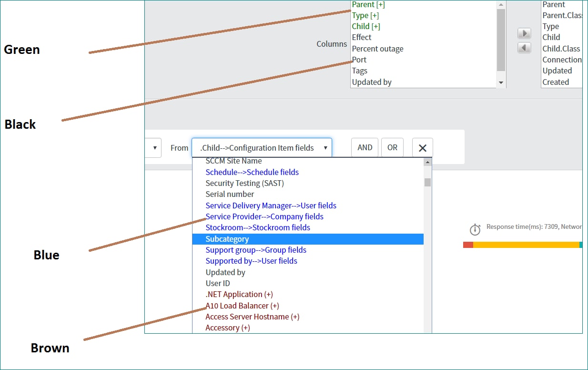This screenshot has width=588, height=370.
Task: Click the colored response time bar
Action: coord(522,245)
